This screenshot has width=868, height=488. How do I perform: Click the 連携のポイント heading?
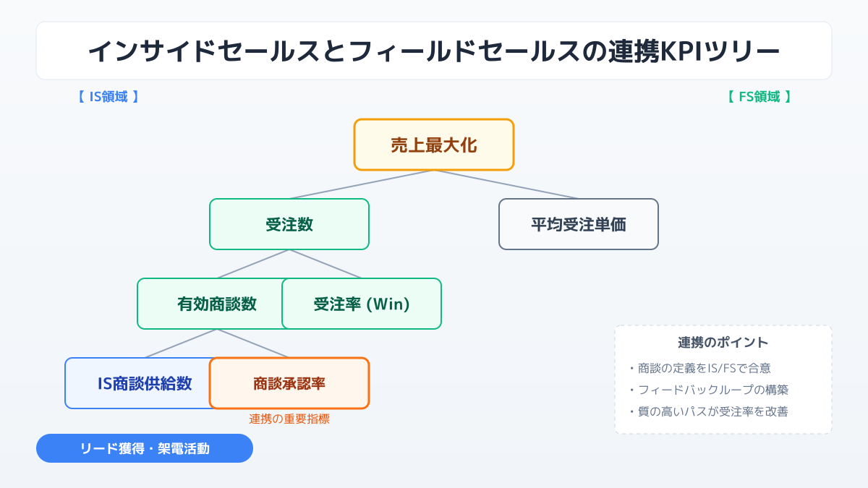[x=723, y=343]
